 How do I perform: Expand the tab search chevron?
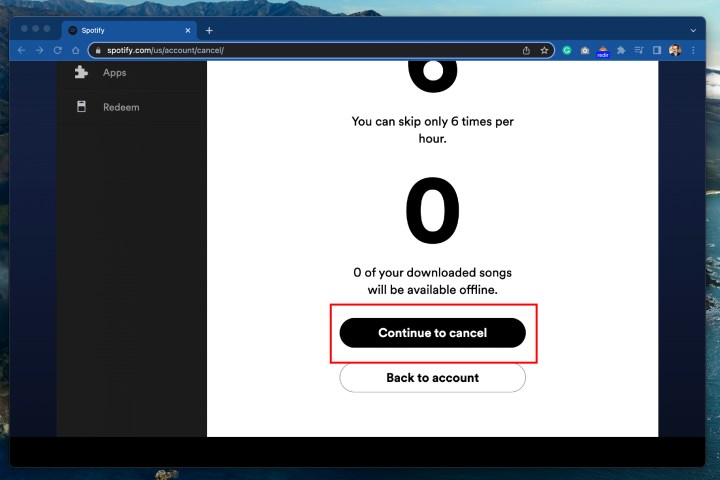pos(693,30)
